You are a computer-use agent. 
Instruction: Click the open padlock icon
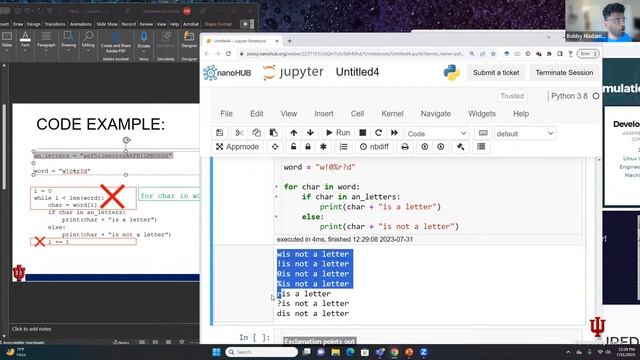click(x=293, y=147)
